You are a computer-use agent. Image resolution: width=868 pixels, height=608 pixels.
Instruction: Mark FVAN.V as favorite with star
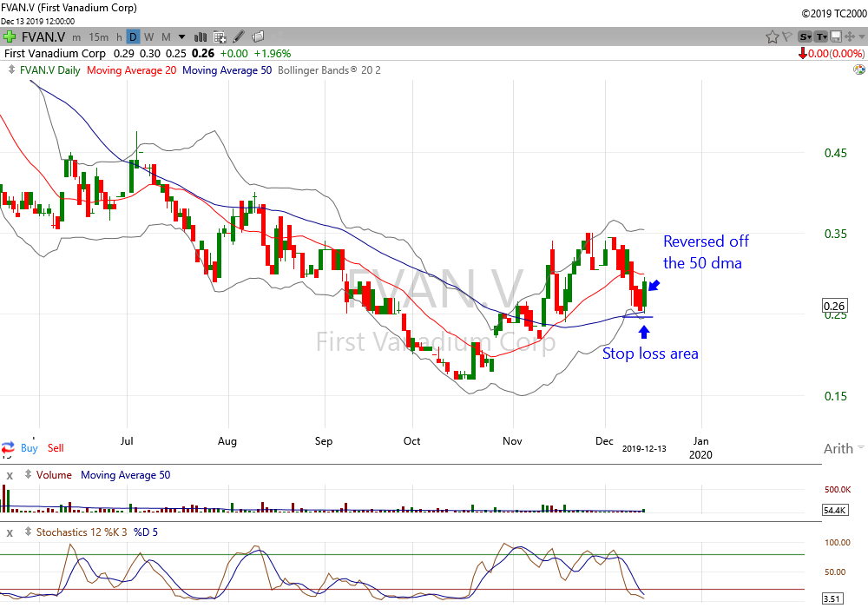[x=773, y=37]
